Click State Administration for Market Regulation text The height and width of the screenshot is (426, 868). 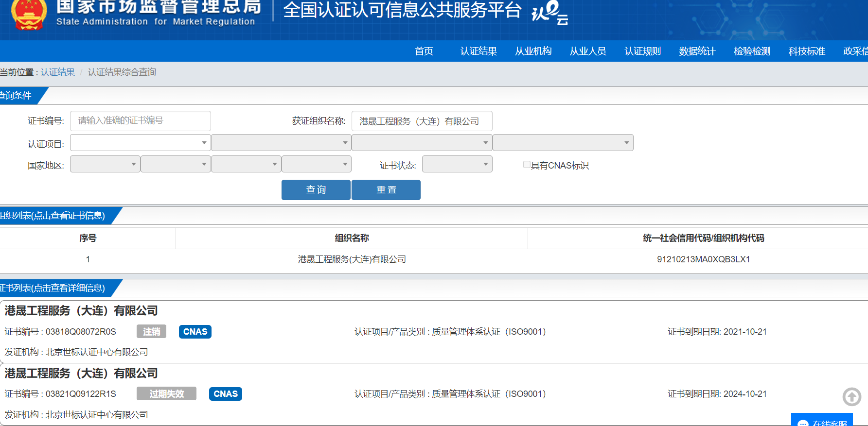click(156, 22)
